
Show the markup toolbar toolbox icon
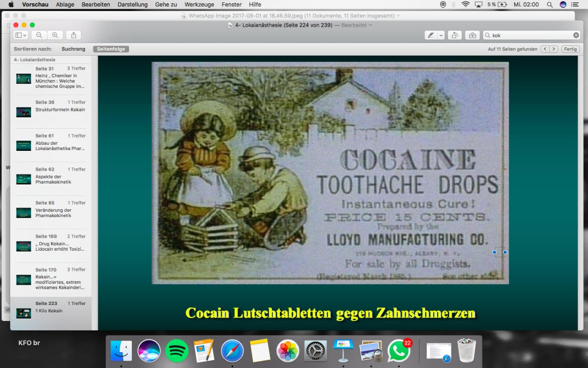coord(472,35)
